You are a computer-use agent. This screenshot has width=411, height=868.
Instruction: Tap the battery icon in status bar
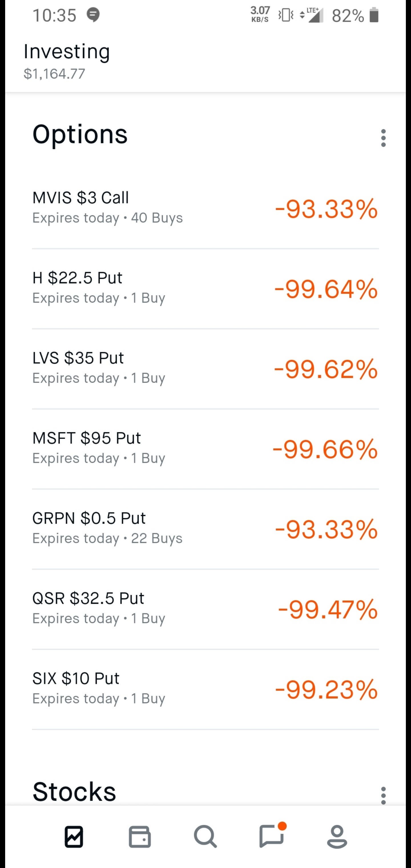[x=374, y=15]
